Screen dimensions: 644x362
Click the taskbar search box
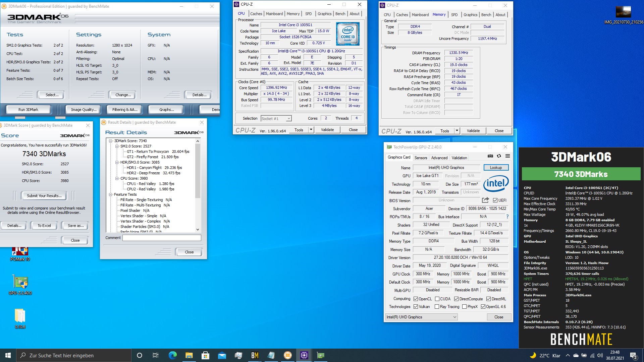[74, 355]
